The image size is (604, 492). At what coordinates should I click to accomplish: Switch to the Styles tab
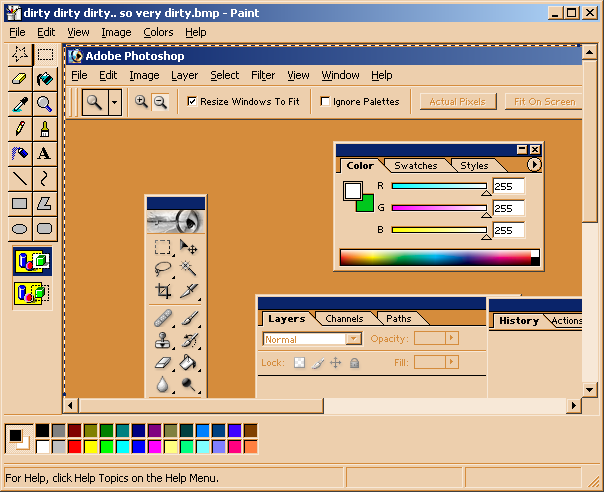click(x=474, y=166)
